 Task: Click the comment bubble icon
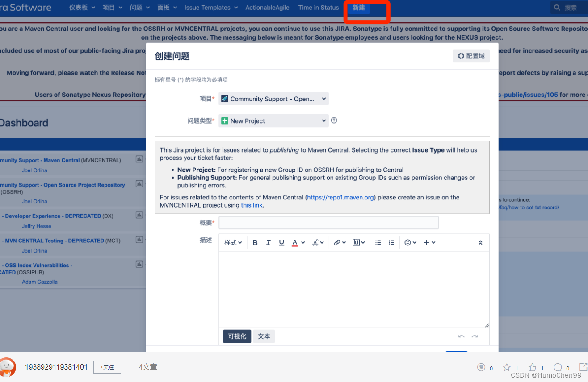[558, 367]
